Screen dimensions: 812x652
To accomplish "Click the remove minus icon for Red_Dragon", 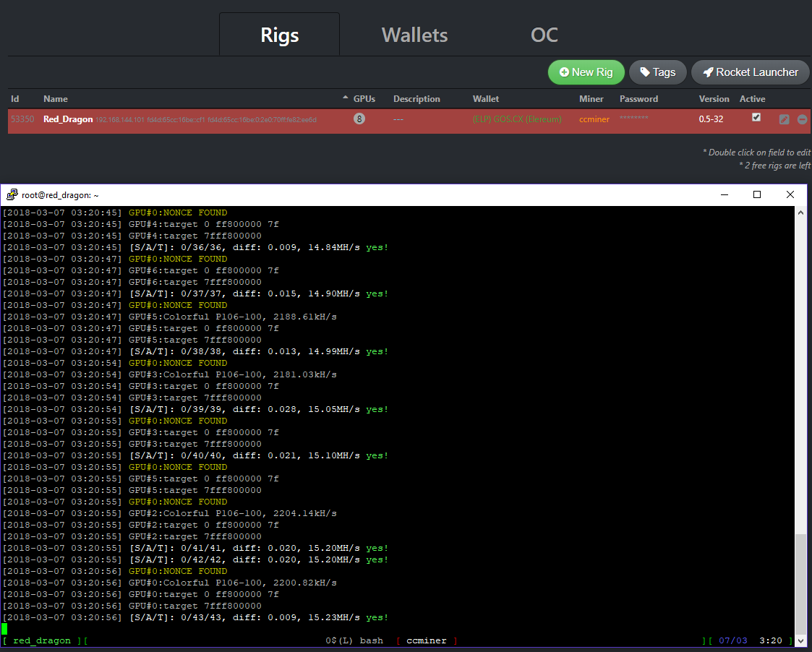I will coord(802,119).
